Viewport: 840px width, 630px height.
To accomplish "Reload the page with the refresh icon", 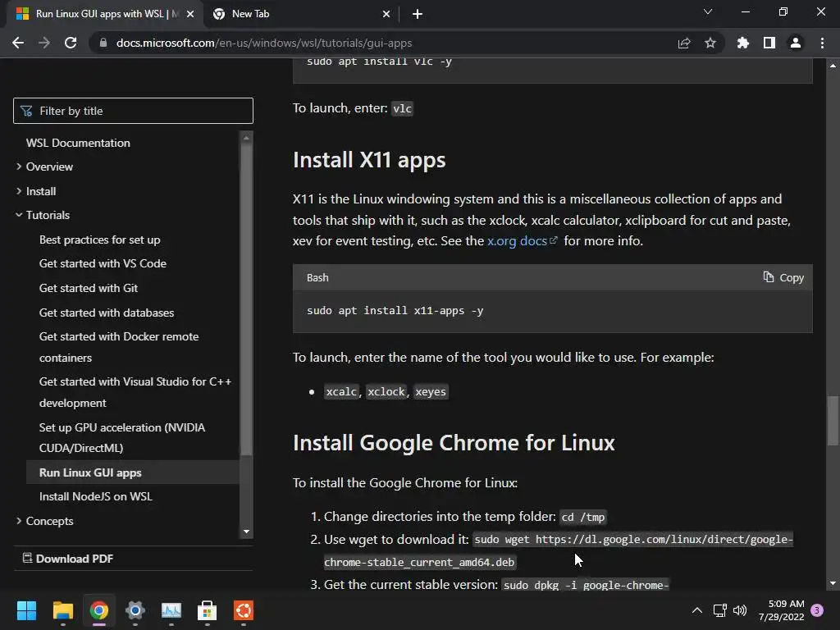I will [x=71, y=43].
